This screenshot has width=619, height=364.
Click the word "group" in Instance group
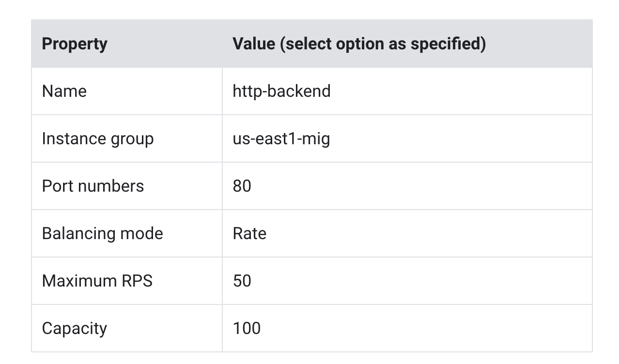pos(132,139)
